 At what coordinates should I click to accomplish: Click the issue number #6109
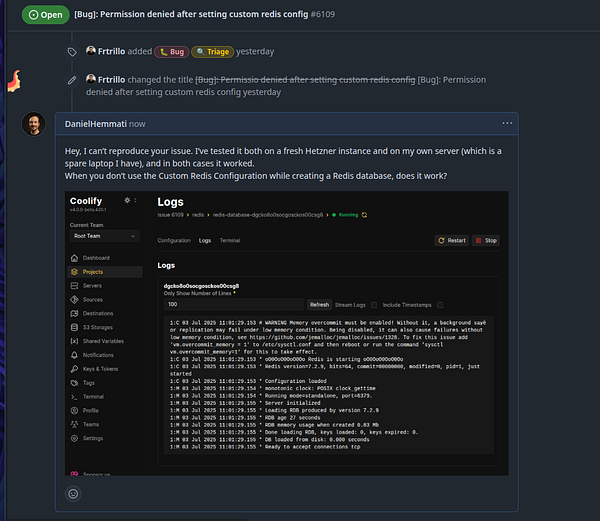coord(323,14)
